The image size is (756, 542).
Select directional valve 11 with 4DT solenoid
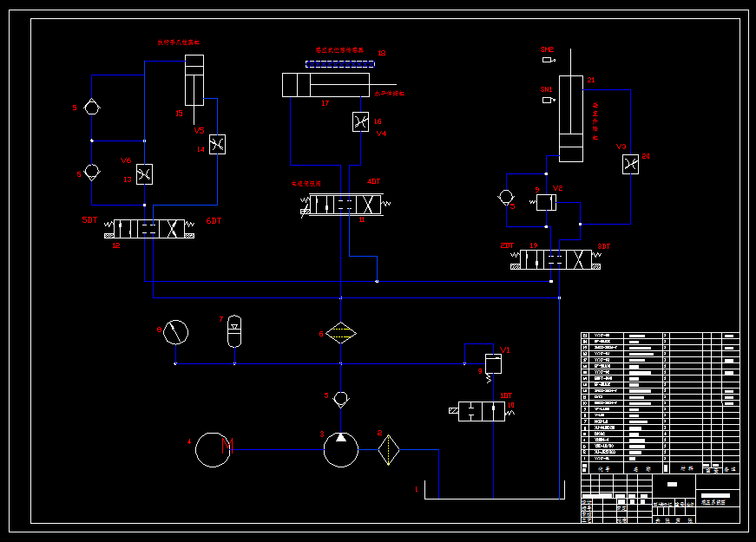tap(345, 205)
